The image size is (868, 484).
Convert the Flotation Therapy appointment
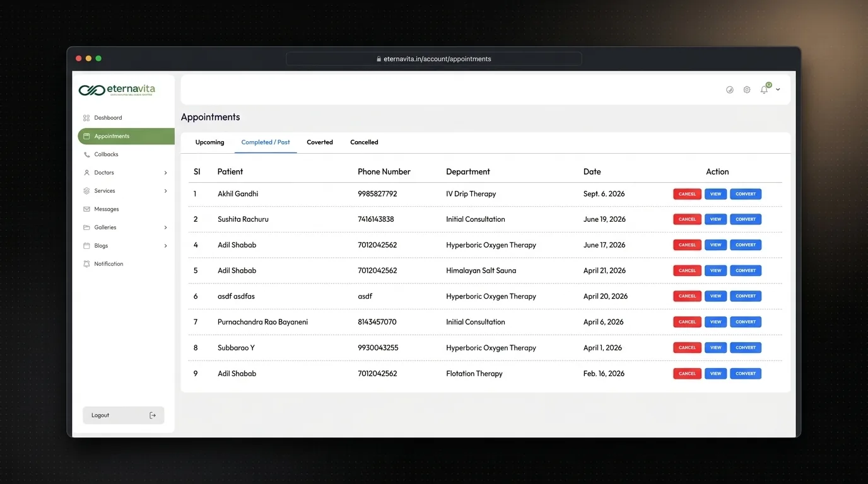[746, 374]
